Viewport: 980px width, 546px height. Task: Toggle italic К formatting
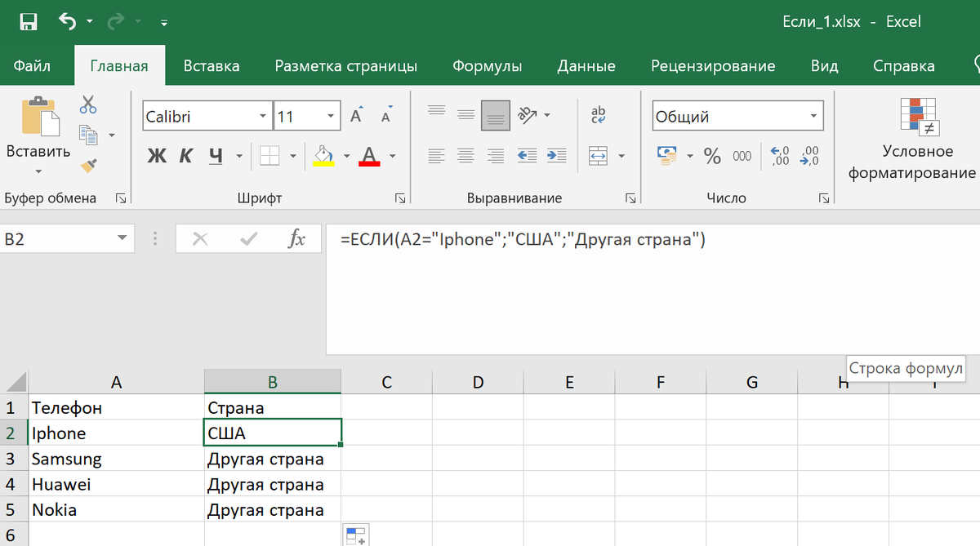(x=186, y=155)
